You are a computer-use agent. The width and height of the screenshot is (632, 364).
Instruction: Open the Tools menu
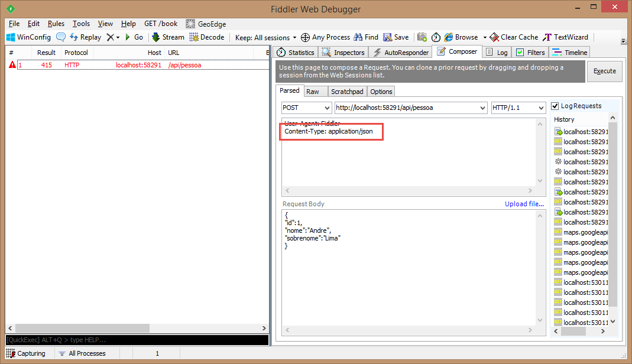81,24
